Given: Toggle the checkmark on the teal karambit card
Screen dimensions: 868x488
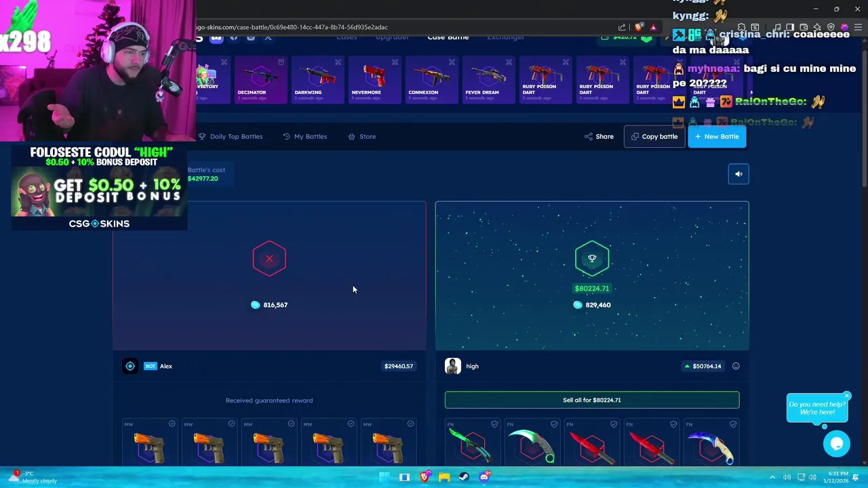Looking at the screenshot, I should point(554,424).
